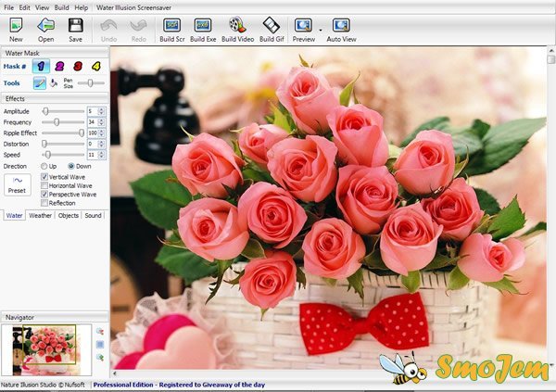
Task: Select water mask number 4
Action: (x=95, y=66)
